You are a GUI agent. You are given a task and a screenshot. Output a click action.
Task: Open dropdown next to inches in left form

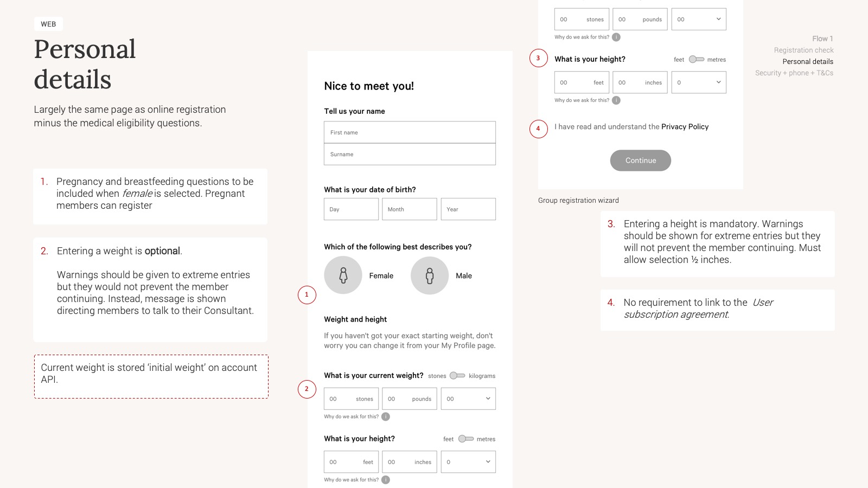[468, 462]
